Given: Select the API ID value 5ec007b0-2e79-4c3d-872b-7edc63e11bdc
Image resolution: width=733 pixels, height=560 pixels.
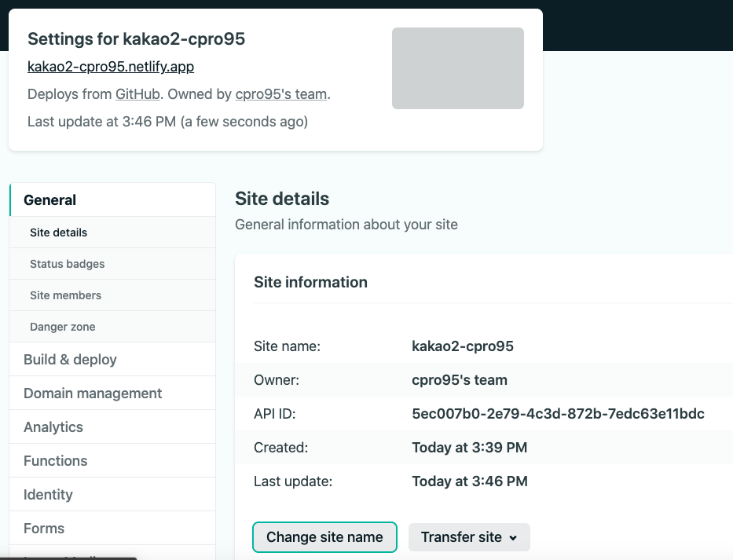Looking at the screenshot, I should 558,414.
